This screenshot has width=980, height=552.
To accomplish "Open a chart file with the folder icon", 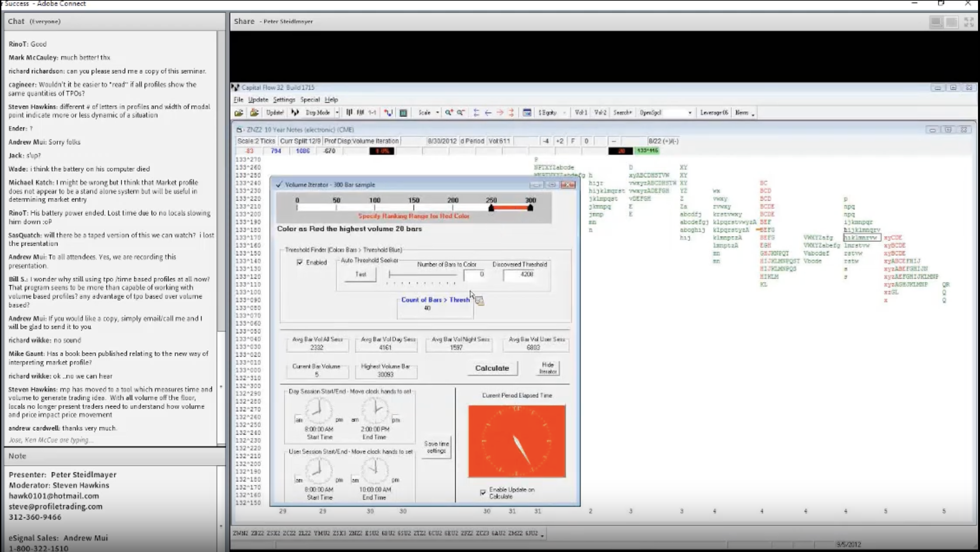I will pos(239,112).
